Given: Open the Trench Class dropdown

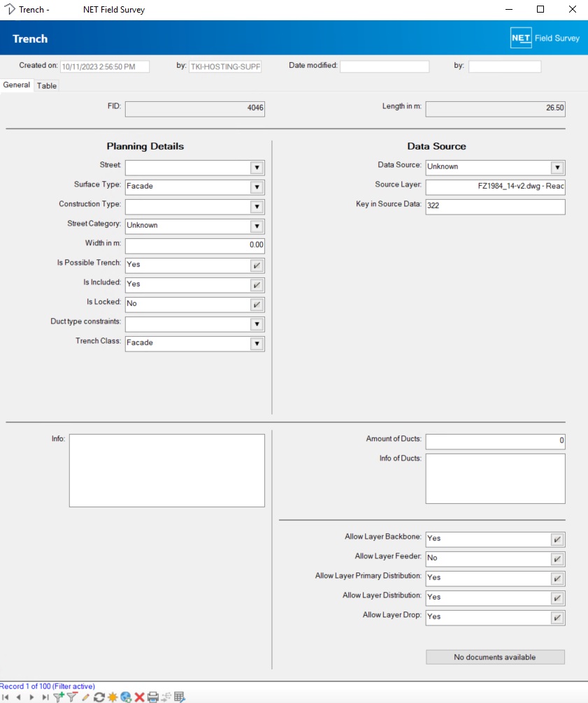Looking at the screenshot, I should [x=257, y=344].
